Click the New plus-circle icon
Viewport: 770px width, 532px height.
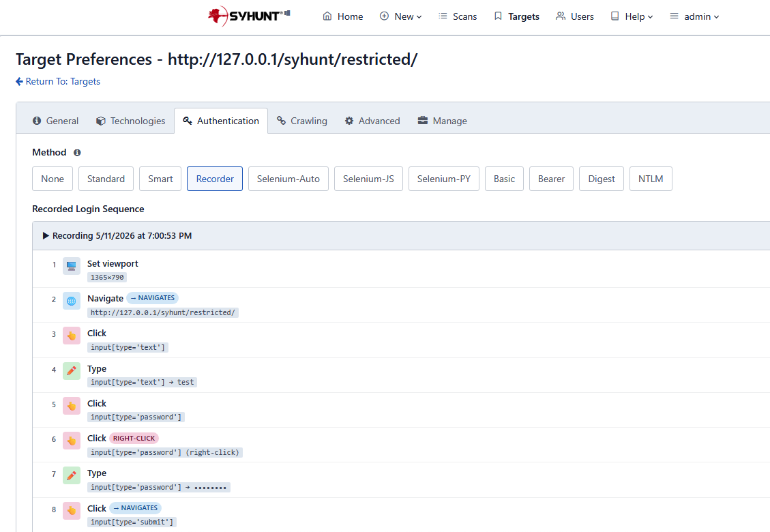tap(384, 16)
